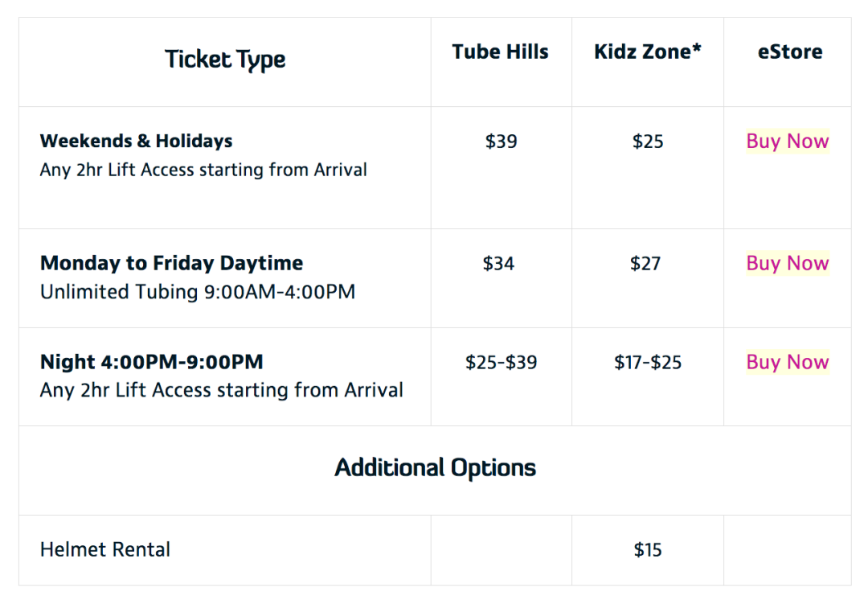This screenshot has height=600, width=868.
Task: Click Buy Now for Weekends & Holidays
Action: coord(787,142)
